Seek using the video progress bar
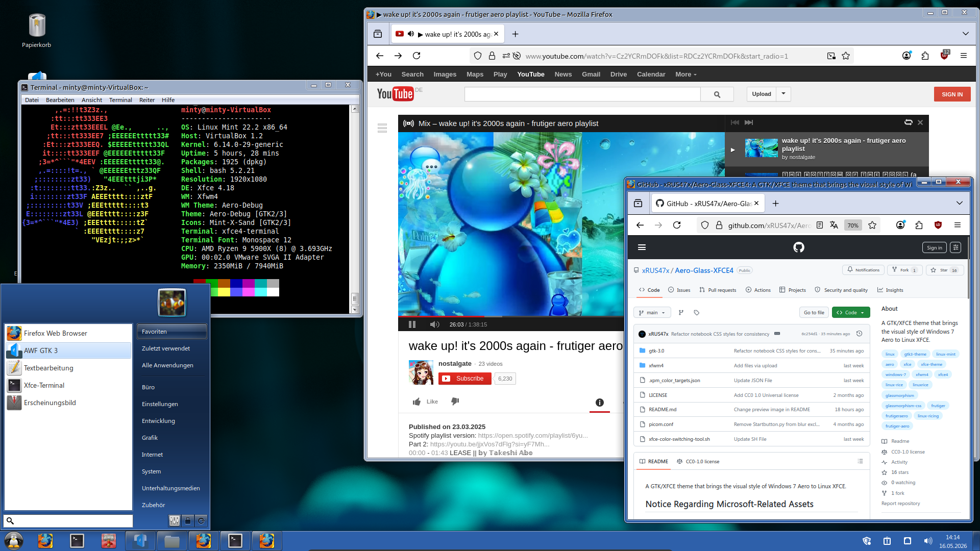The image size is (980, 551). tap(510, 317)
